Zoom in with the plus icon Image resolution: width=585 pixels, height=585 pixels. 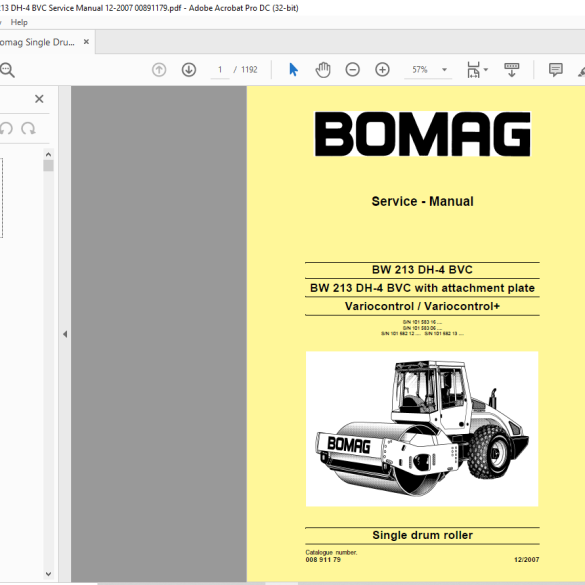click(382, 70)
